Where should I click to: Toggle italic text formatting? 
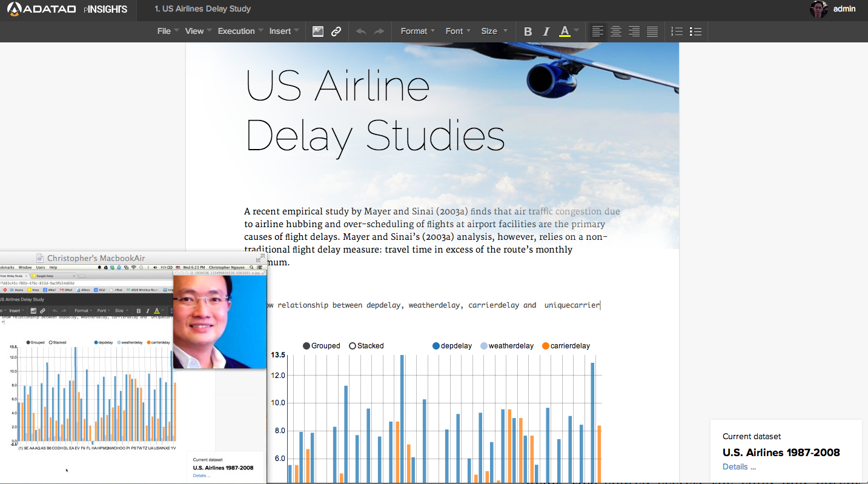click(546, 31)
